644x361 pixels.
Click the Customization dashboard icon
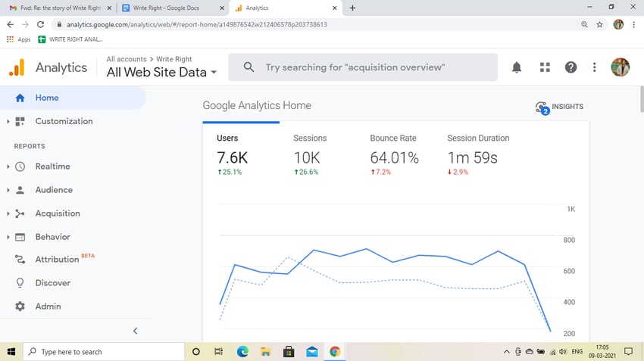20,121
